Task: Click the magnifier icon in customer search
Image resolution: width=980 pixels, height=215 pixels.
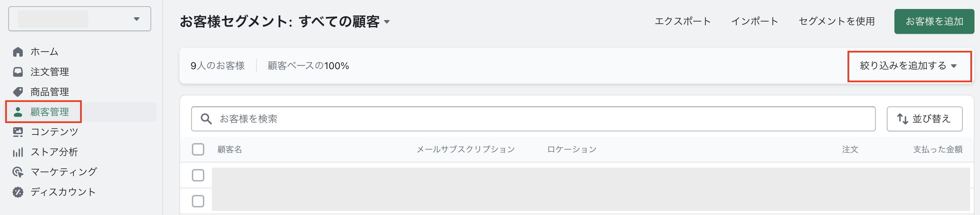Action: (206, 119)
